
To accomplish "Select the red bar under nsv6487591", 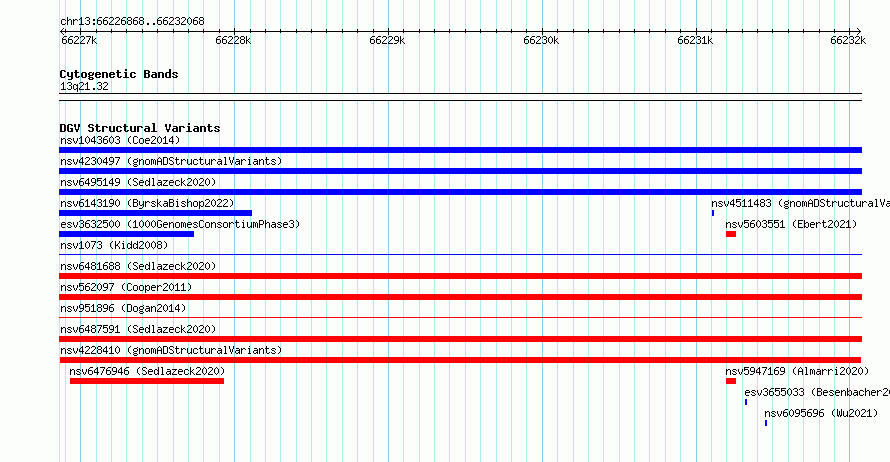I will tap(460, 339).
